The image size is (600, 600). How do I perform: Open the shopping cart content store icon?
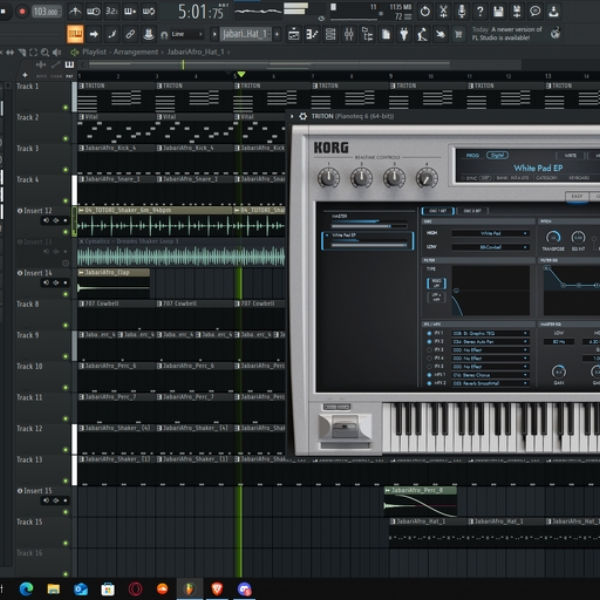(458, 34)
